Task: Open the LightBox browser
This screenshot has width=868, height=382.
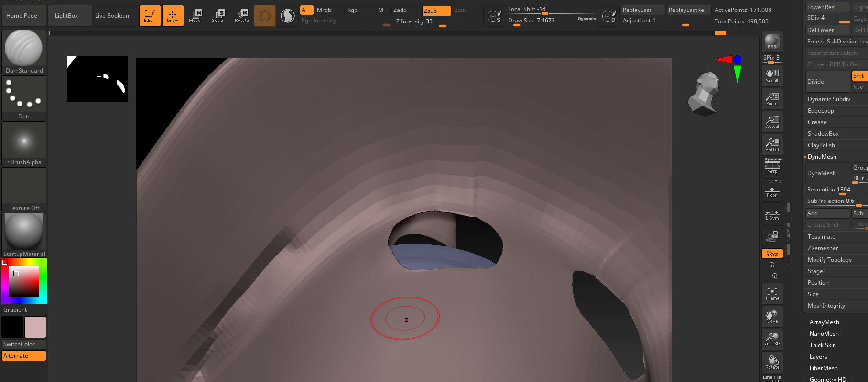Action: pyautogui.click(x=66, y=16)
